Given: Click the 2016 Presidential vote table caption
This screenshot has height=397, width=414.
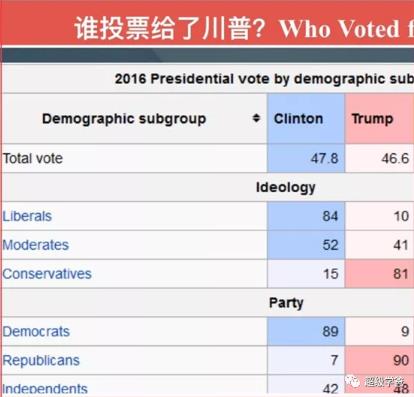Looking at the screenshot, I should click(264, 79).
